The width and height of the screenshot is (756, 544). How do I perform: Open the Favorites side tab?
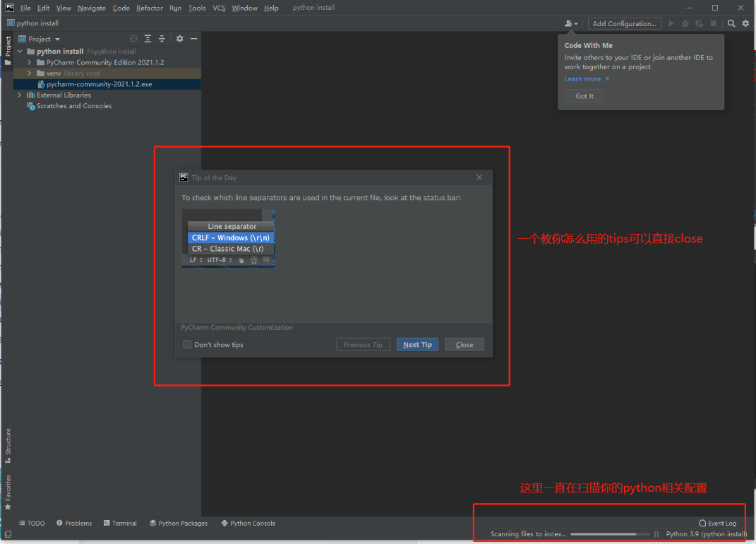pos(8,492)
